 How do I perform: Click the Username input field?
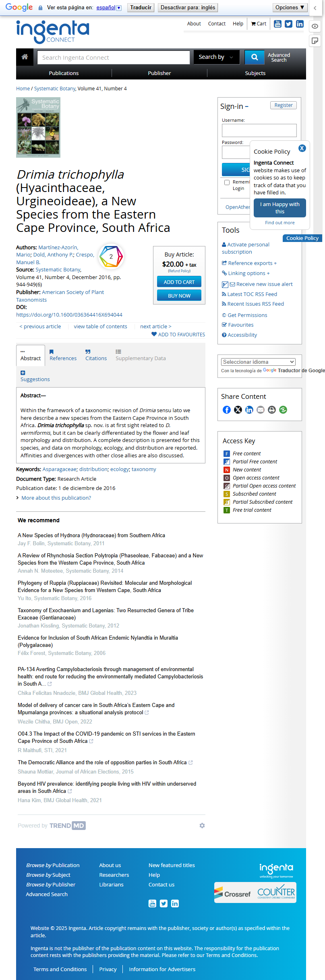click(x=259, y=130)
